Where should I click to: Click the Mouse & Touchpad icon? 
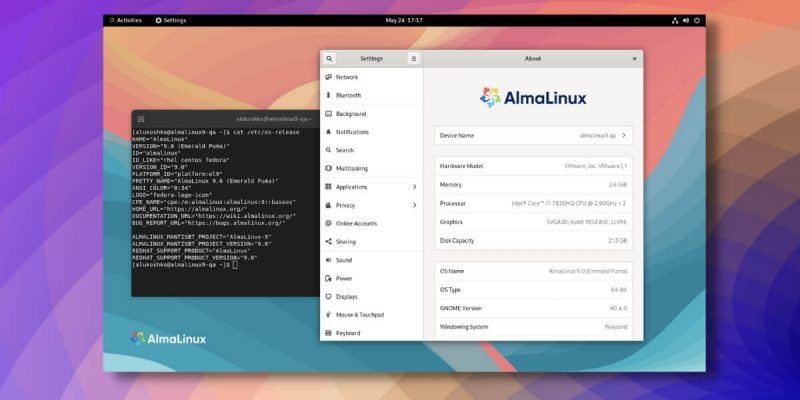tap(328, 315)
